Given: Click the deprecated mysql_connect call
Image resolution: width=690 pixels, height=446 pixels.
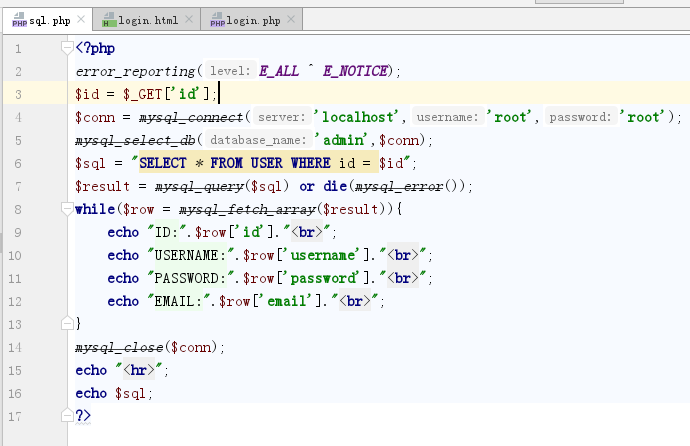Looking at the screenshot, I should pyautogui.click(x=191, y=117).
